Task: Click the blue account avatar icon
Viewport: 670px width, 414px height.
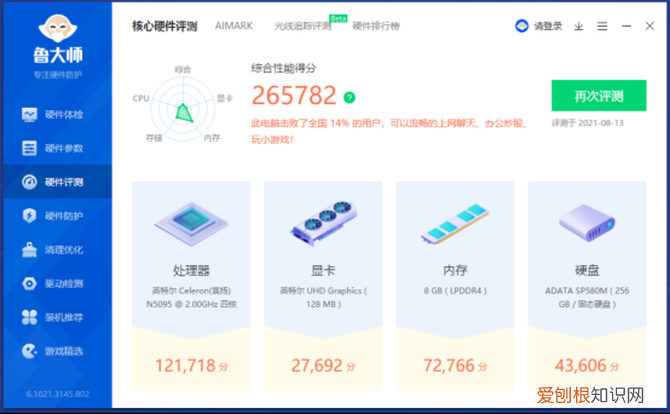Action: [522, 26]
